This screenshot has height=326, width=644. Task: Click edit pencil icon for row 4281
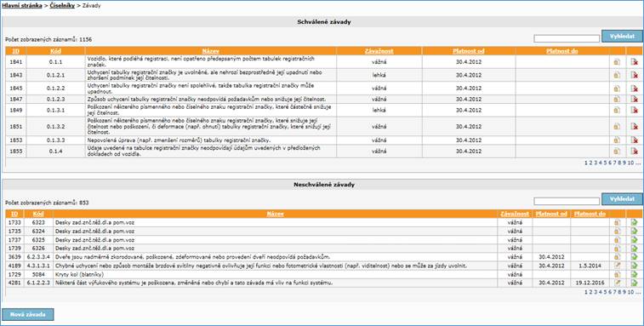click(x=617, y=283)
